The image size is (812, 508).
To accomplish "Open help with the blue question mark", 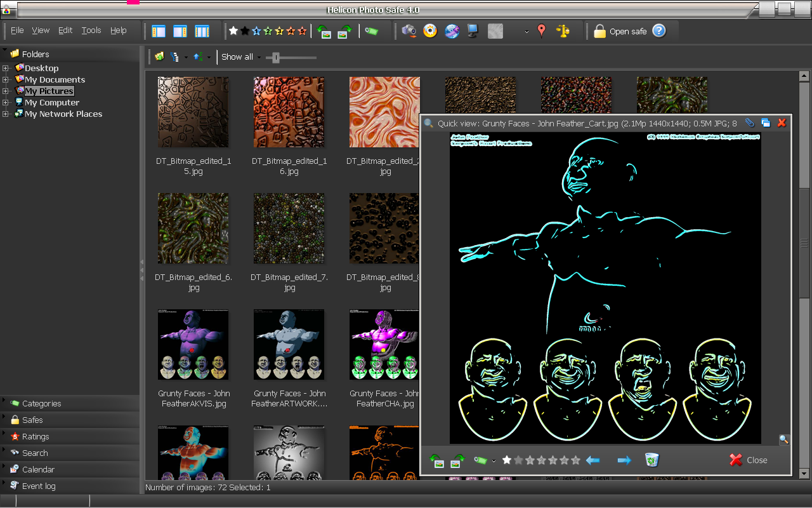I will 659,30.
